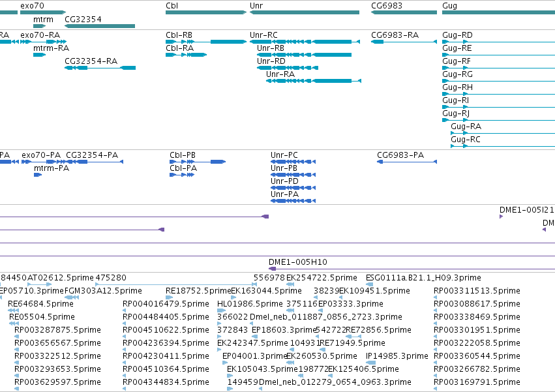Select protein Unr-PB
Viewport: 555px width, 392px height.
click(x=293, y=175)
